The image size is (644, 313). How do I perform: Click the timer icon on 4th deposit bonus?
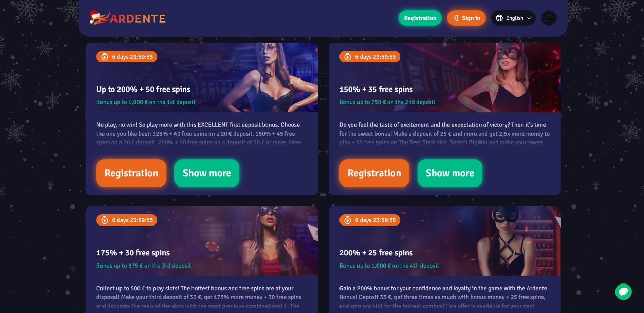(x=348, y=220)
